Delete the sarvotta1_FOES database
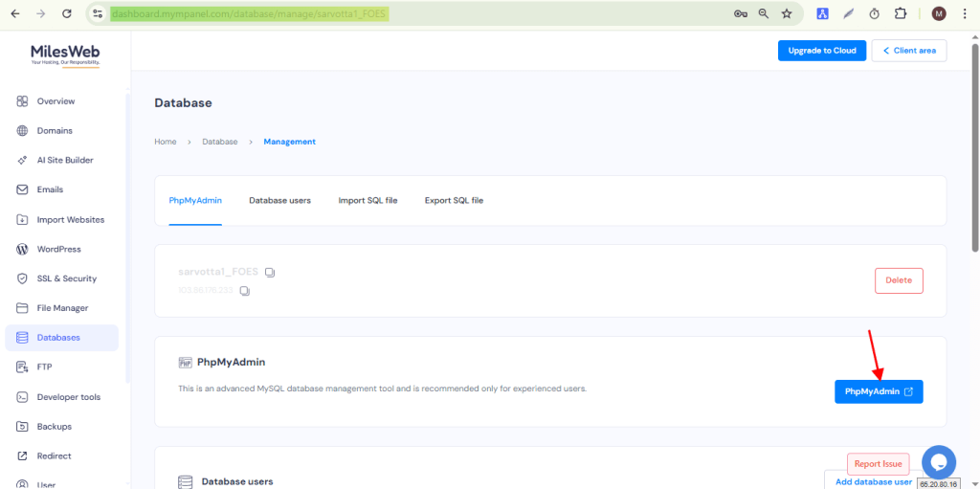Image resolution: width=980 pixels, height=489 pixels. [x=899, y=280]
